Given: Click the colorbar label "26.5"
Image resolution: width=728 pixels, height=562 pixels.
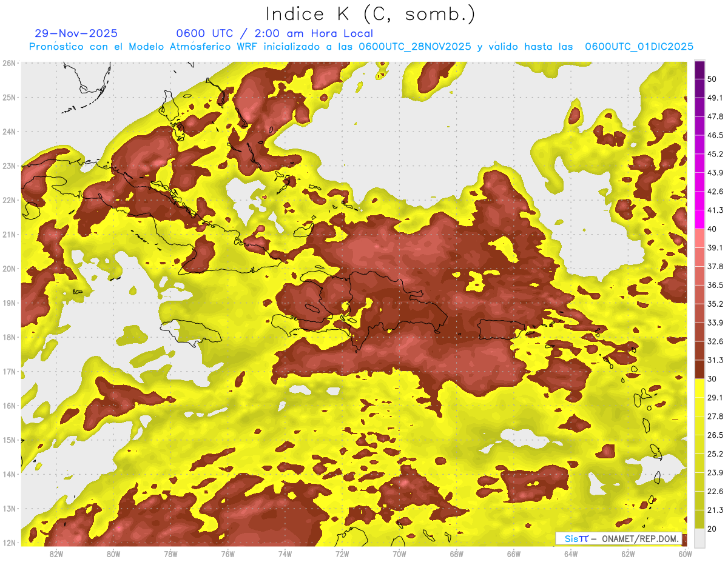Looking at the screenshot, I should [x=715, y=435].
